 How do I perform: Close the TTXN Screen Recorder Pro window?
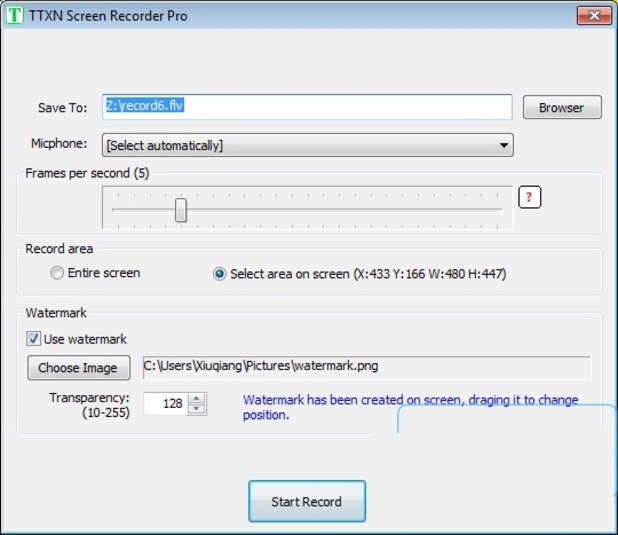[594, 15]
